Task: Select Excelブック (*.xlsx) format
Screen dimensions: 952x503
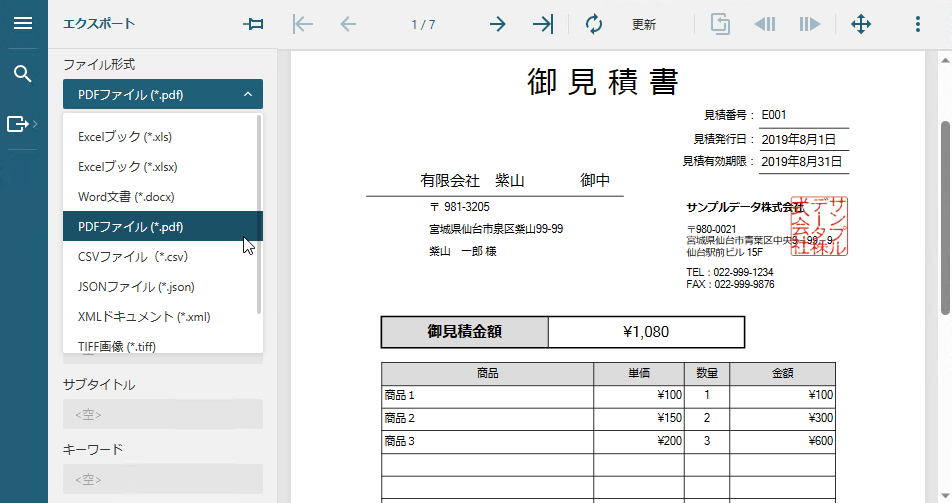Action: (x=163, y=166)
